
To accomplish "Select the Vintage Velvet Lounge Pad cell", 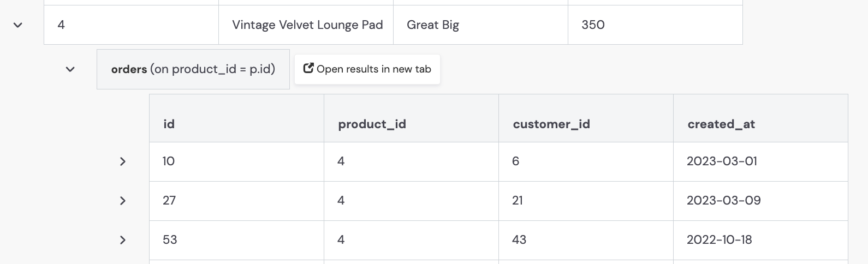I will pos(306,25).
